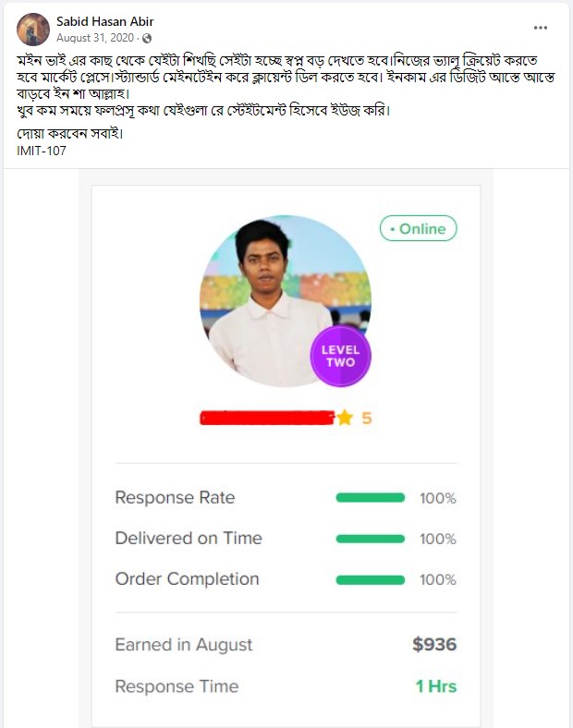Click the Response Rate label
This screenshot has width=573, height=728.
[175, 498]
